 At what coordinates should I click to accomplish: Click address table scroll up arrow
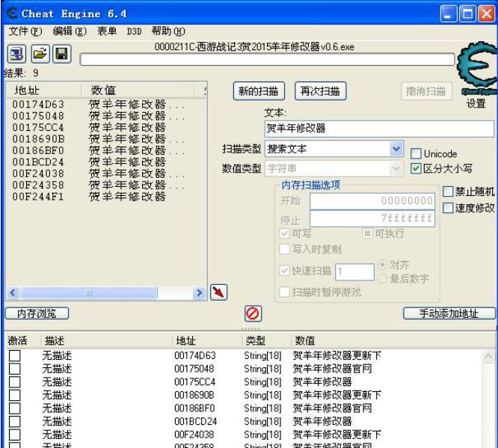tap(488, 356)
